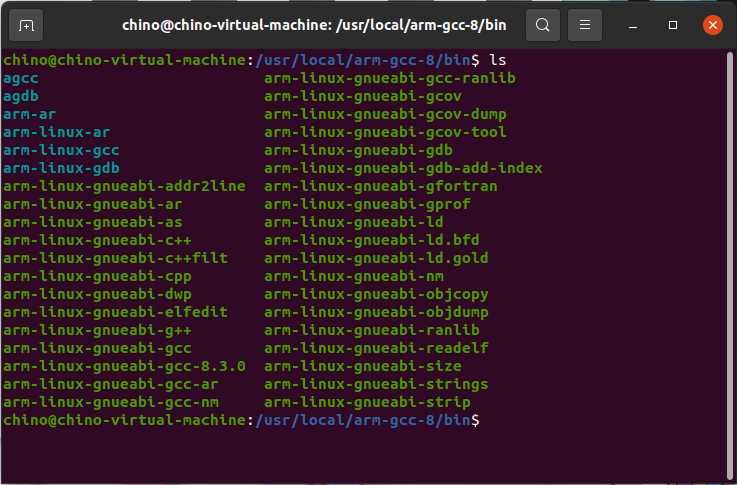Click arm-linux-gnueabi-gfortran entry
The image size is (737, 485).
[x=381, y=186]
